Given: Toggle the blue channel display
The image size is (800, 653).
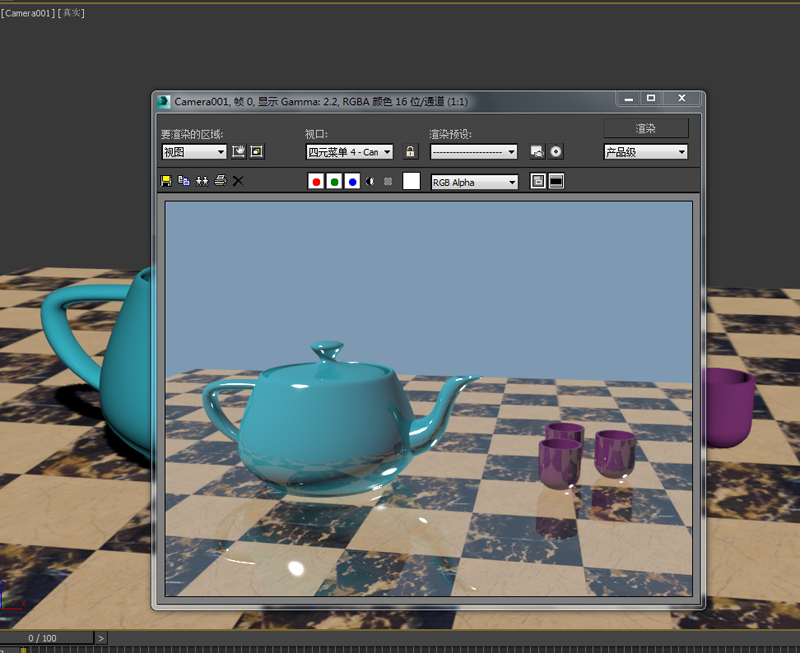Looking at the screenshot, I should coord(352,182).
